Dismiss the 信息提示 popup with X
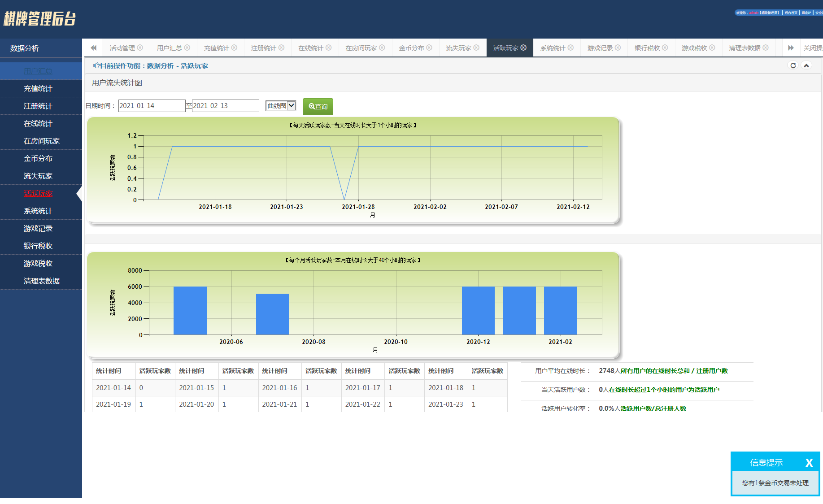Image resolution: width=823 pixels, height=504 pixels. (809, 463)
